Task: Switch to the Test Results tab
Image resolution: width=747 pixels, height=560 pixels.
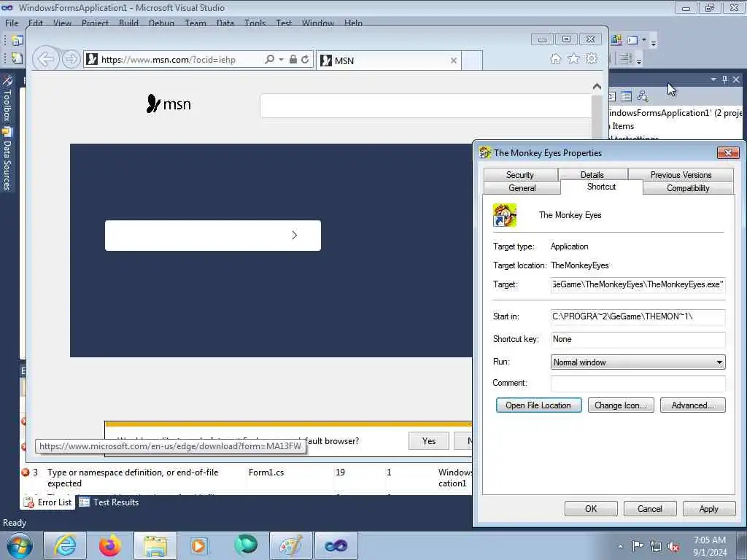Action: [x=109, y=502]
